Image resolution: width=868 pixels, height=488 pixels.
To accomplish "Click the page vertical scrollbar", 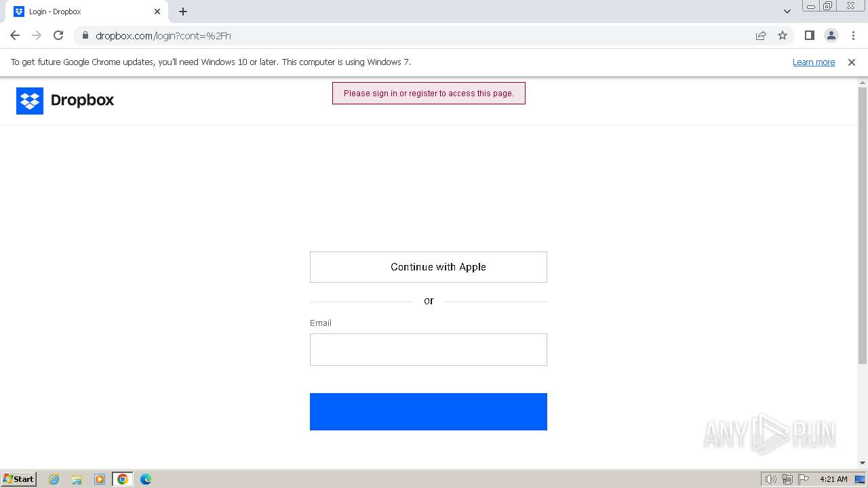I will tap(863, 226).
